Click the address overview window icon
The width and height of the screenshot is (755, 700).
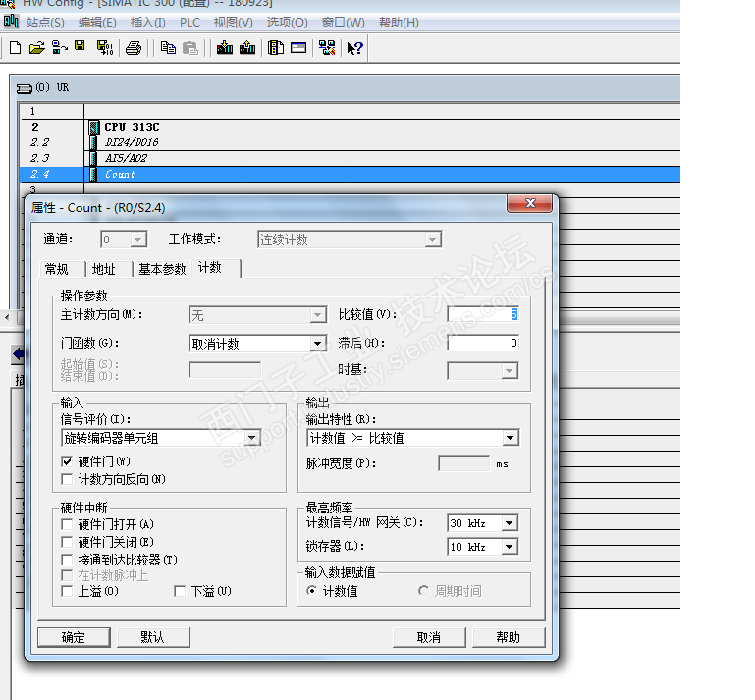298,48
